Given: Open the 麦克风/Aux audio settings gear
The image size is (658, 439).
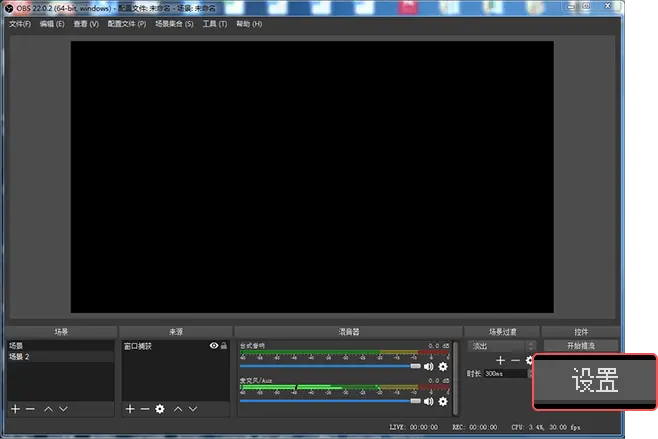Looking at the screenshot, I should click(x=443, y=402).
